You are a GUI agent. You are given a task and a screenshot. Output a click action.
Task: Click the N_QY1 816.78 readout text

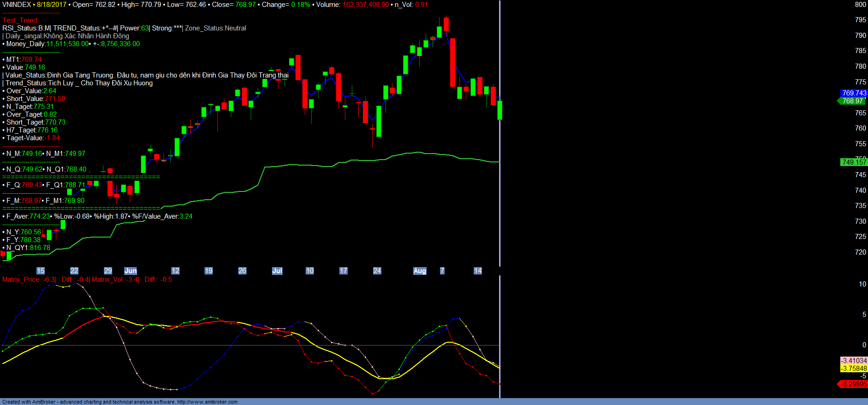click(x=28, y=248)
